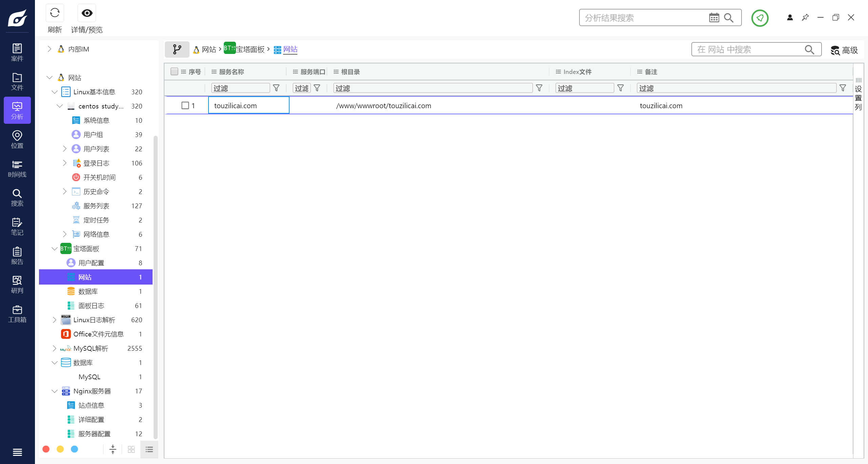The height and width of the screenshot is (464, 868).
Task: Expand the 内部IM tree node
Action: pyautogui.click(x=50, y=49)
